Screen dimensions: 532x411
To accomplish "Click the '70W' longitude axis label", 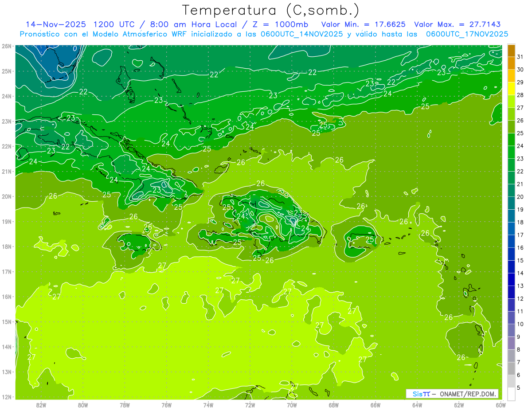I will 292,405.
